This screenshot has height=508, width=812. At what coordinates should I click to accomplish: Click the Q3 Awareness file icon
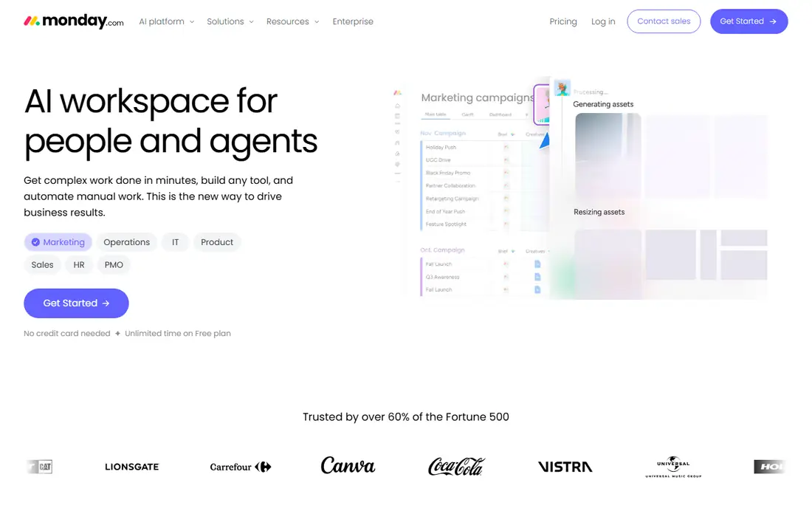coord(537,277)
